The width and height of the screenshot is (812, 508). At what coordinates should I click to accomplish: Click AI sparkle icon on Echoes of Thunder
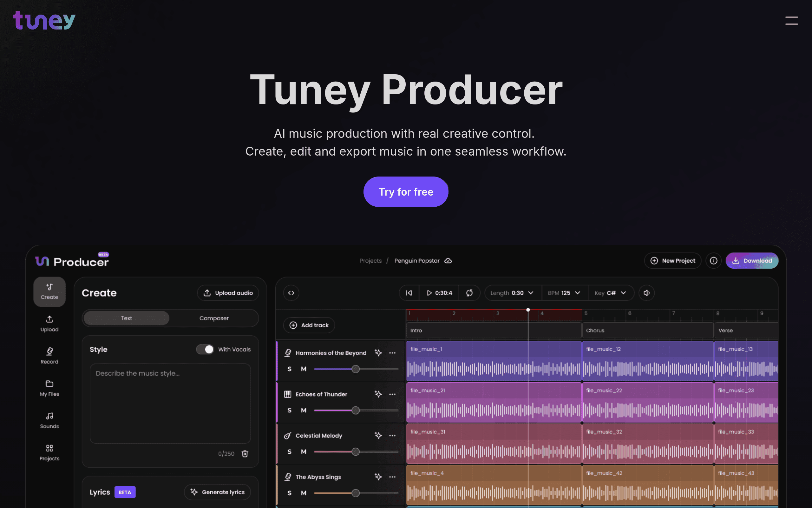(378, 394)
